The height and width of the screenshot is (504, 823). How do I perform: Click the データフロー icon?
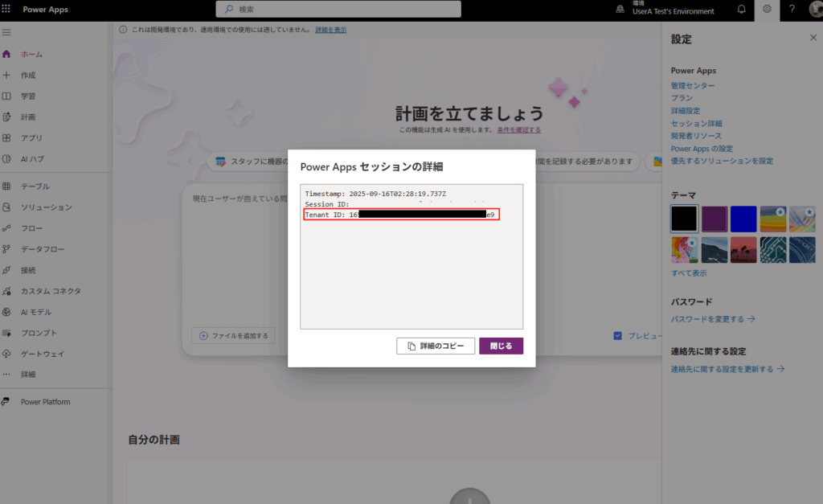(6, 249)
